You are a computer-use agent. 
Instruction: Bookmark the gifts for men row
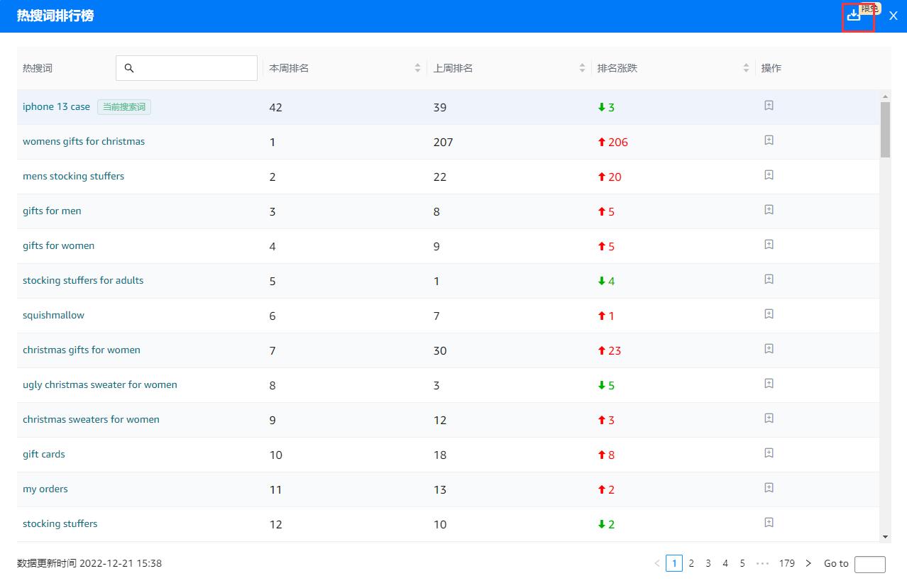[x=769, y=210]
